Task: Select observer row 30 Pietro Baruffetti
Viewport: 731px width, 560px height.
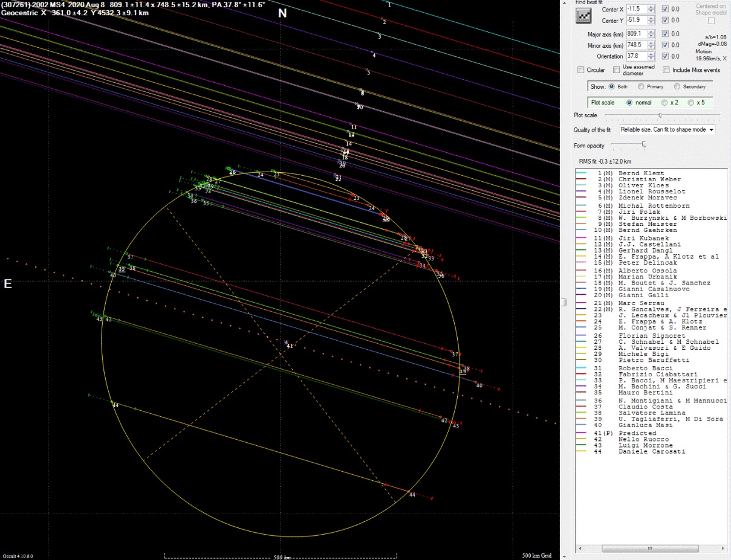Action: 652,360
